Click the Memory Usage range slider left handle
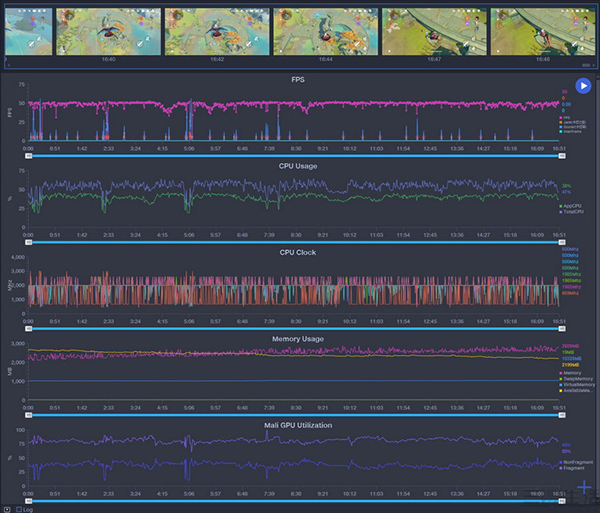Viewport: 600px width, 513px height. (x=29, y=415)
